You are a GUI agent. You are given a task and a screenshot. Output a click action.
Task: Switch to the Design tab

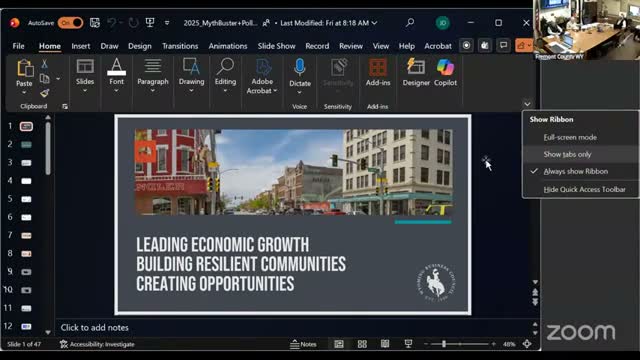click(140, 46)
